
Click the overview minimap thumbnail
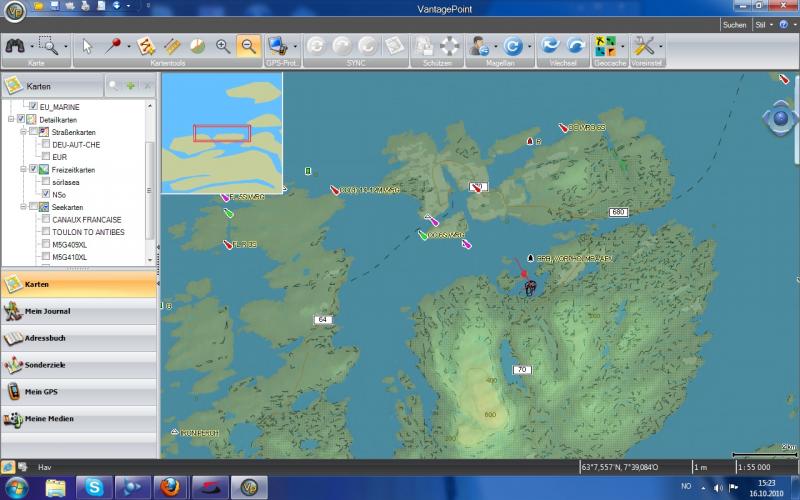[x=222, y=133]
